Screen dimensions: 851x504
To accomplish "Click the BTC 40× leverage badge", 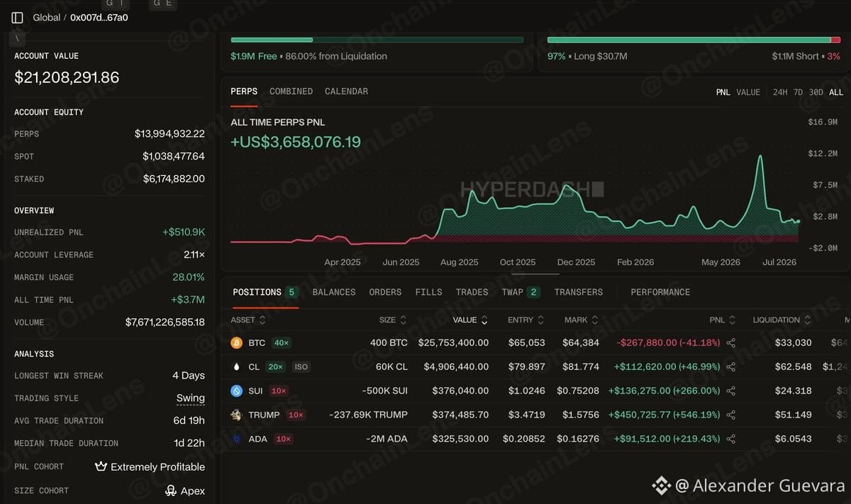I will 282,343.
